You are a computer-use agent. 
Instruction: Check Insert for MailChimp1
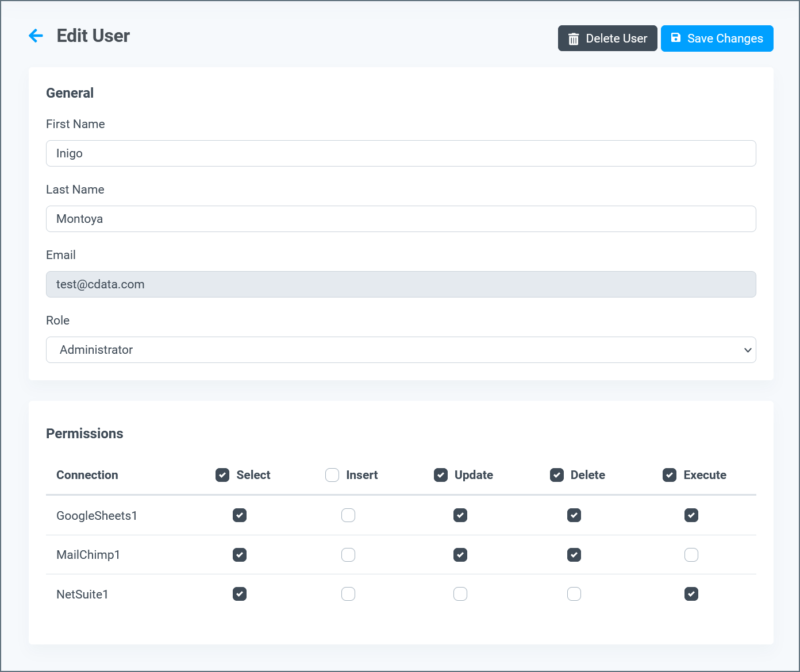pos(348,555)
